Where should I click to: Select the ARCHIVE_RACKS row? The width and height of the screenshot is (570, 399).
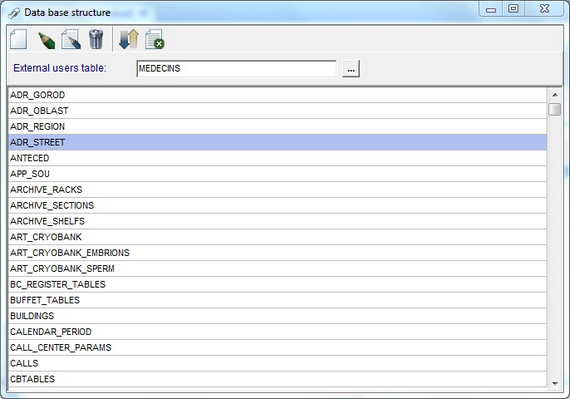tap(277, 190)
